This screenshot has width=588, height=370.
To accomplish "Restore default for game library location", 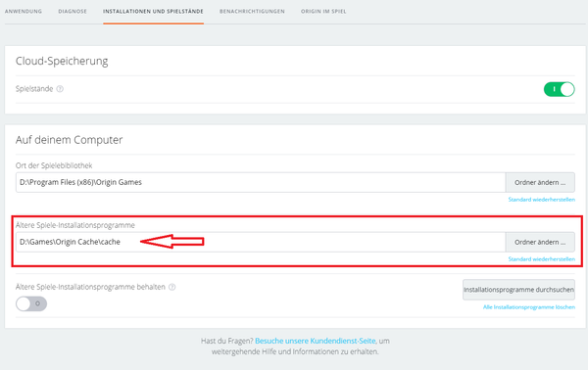I will click(x=542, y=200).
